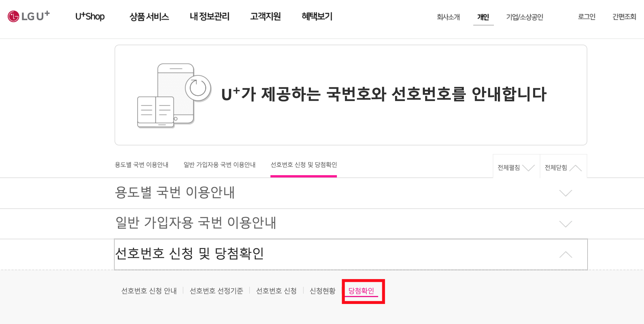Collapse all sections with 전체닫힘
644x324 pixels.
click(563, 167)
